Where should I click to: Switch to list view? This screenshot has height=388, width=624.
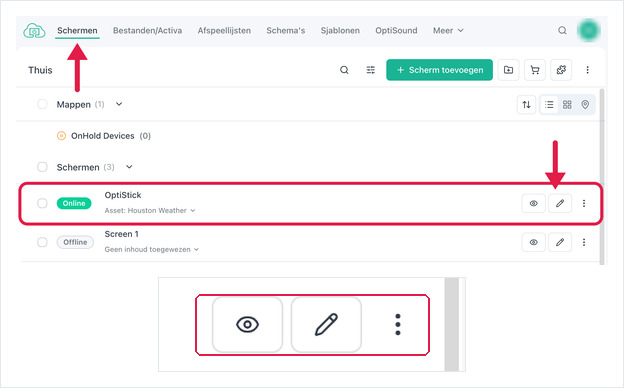point(549,105)
